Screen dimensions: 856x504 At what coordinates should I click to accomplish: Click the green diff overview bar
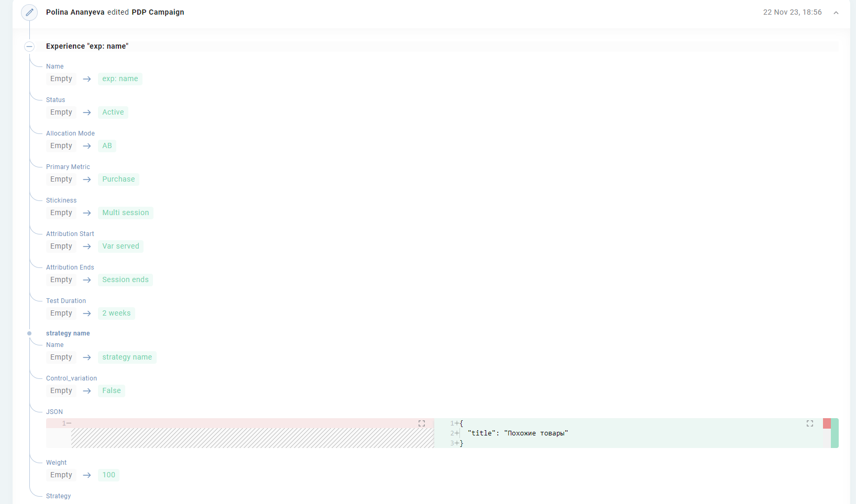(x=835, y=433)
